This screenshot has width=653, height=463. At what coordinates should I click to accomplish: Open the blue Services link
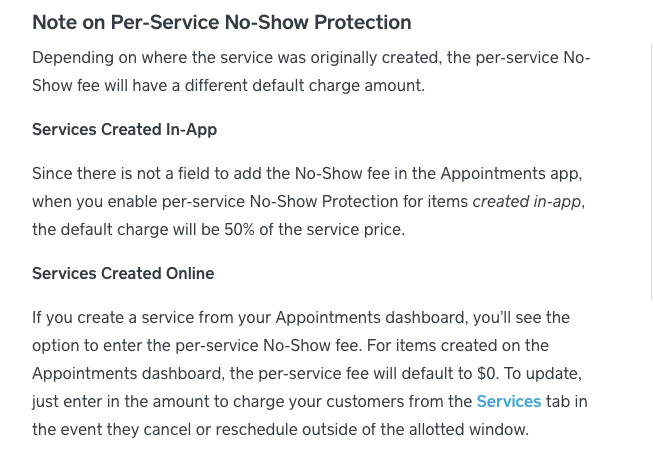[x=508, y=401]
